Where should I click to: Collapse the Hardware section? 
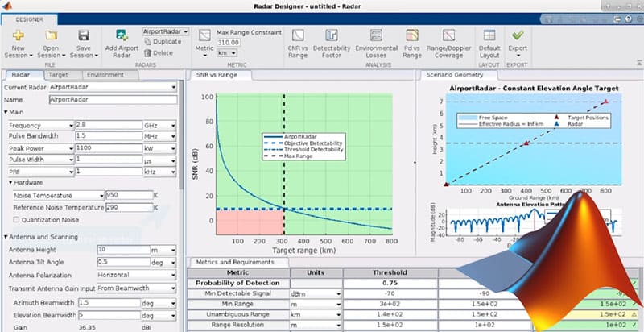point(10,182)
